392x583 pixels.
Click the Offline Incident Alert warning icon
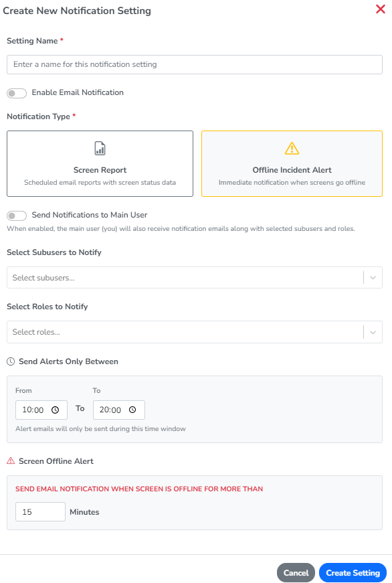(292, 149)
